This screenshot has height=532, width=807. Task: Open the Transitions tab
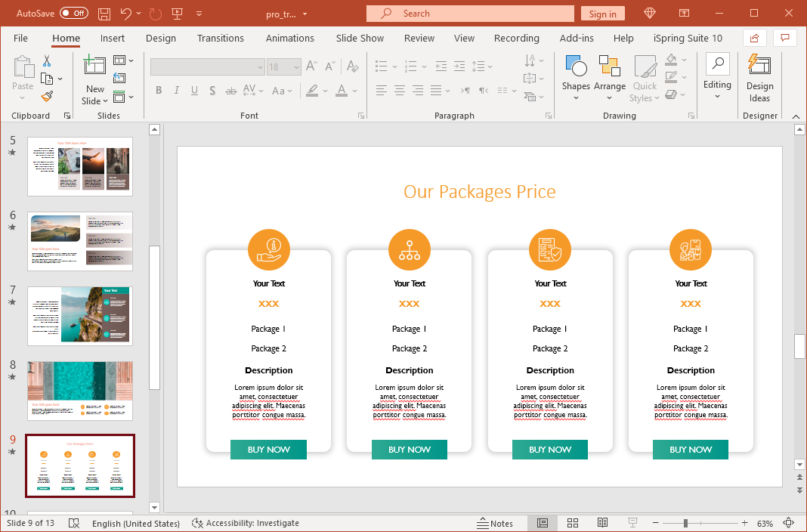point(220,39)
